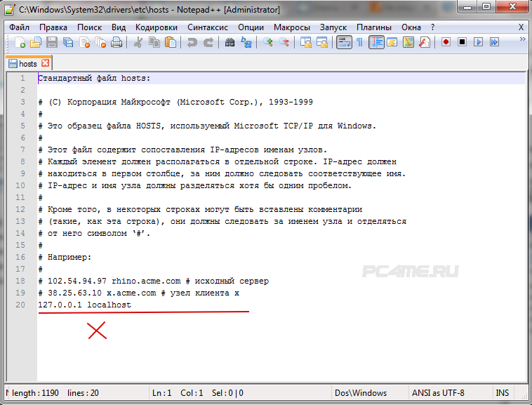Viewport: 532px width, 405px height.
Task: Close document with menu bar X
Action: click(x=521, y=27)
